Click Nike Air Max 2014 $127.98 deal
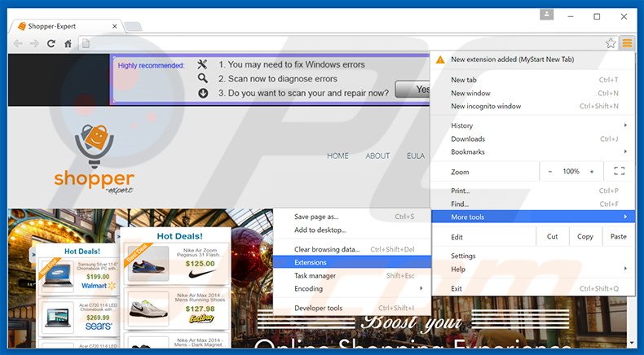 click(x=176, y=309)
